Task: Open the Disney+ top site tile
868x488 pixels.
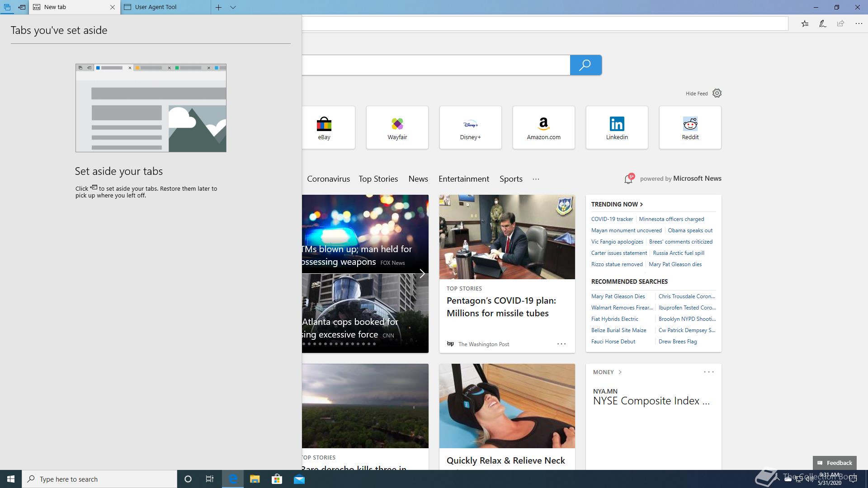Action: [471, 127]
